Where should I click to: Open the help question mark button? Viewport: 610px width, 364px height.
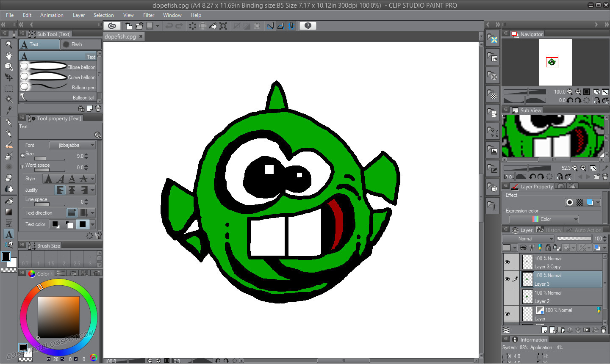tap(308, 26)
